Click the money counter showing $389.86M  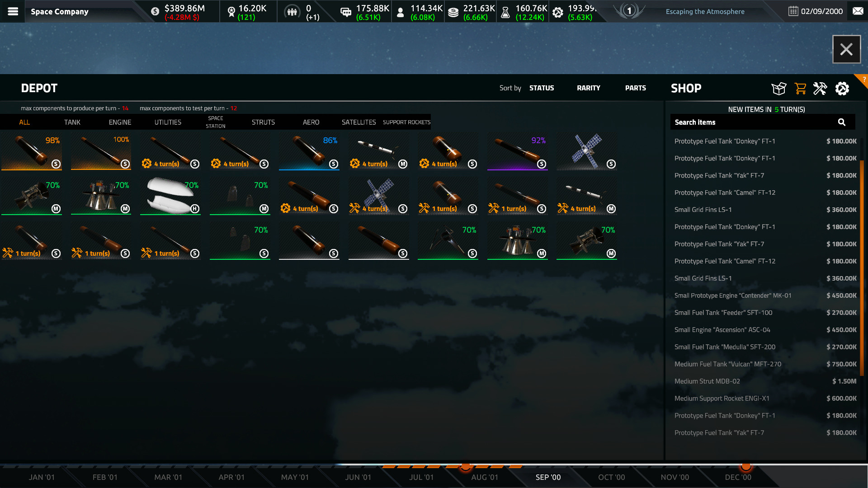point(180,11)
